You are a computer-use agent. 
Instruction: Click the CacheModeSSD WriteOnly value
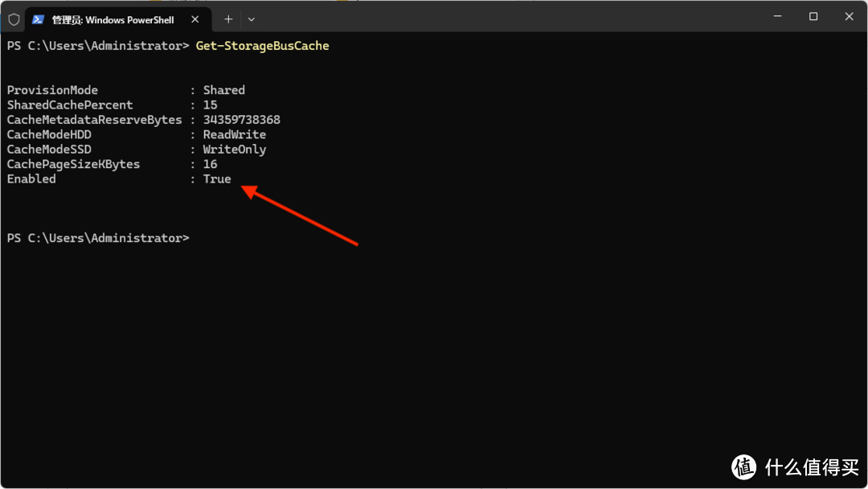click(x=234, y=150)
